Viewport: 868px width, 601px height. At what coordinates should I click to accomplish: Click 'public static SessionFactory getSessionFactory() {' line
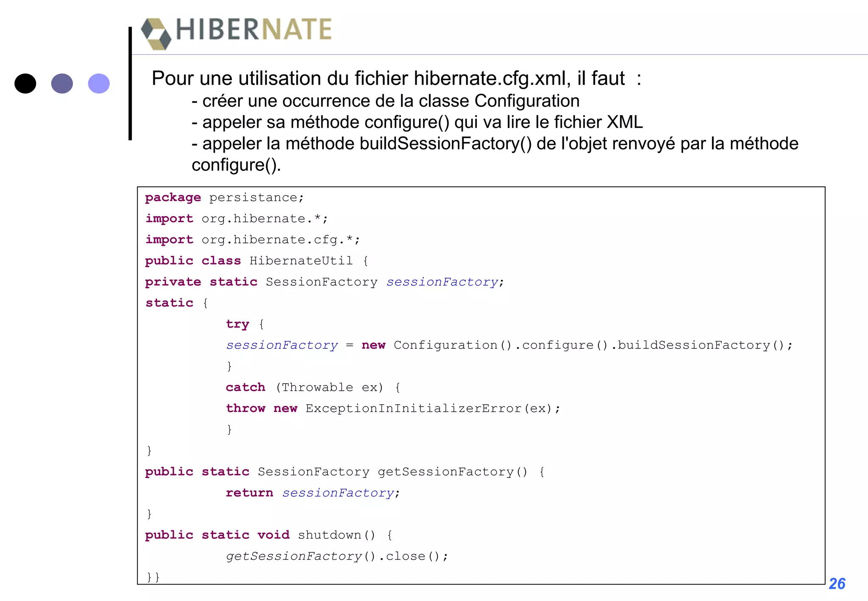[345, 472]
